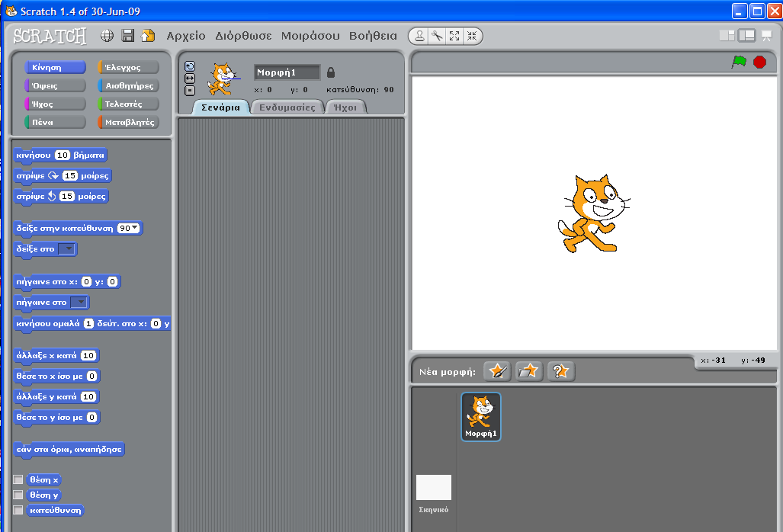Edit x value in πήγαινε στο x block

86,281
